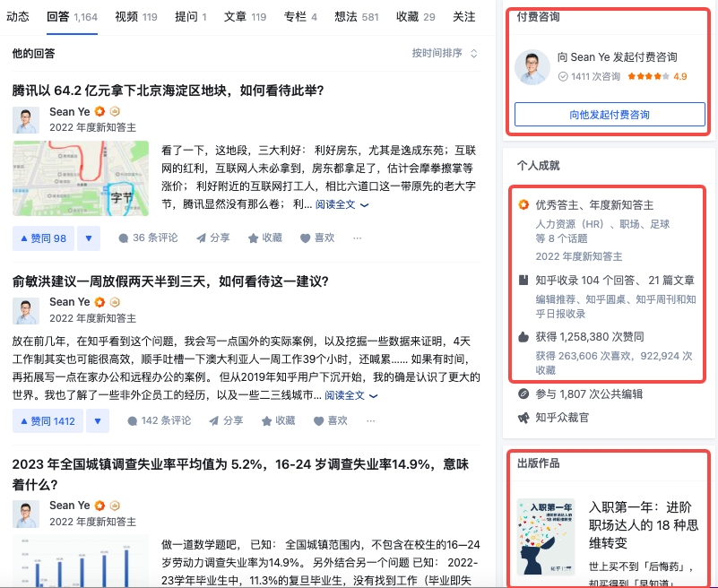Share the Tencent land answer
Viewport: 718px width, 588px height.
(x=213, y=238)
